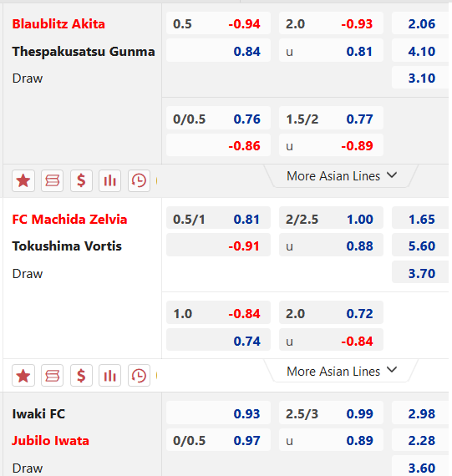Open clock history icon for FC Machida Zelvia match
The image size is (452, 476).
[x=139, y=376]
